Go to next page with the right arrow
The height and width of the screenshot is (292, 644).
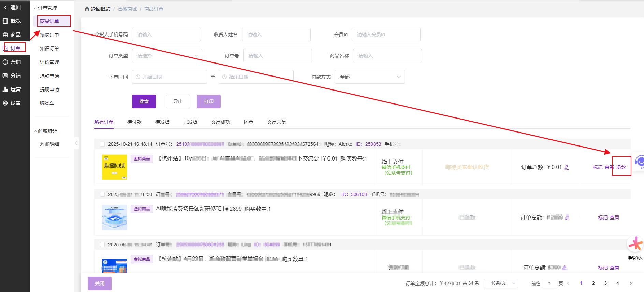coord(631,283)
